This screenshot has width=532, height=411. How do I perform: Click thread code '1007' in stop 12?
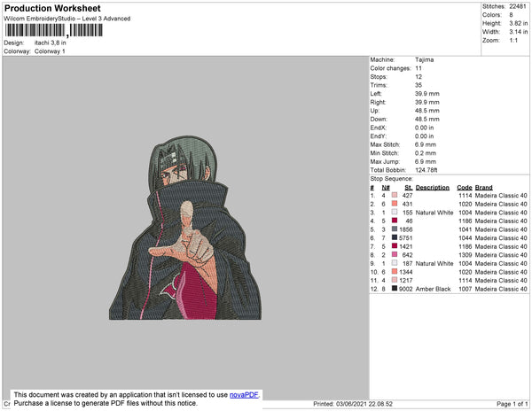click(x=465, y=289)
